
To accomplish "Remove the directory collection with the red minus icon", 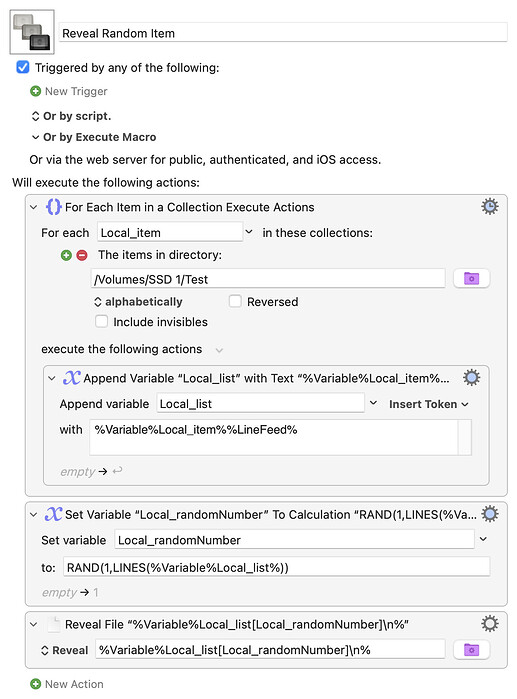I will [82, 255].
